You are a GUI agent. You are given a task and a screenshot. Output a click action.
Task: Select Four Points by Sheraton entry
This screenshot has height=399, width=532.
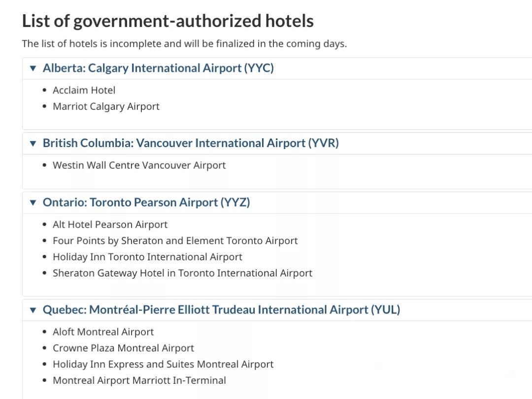[x=175, y=241]
